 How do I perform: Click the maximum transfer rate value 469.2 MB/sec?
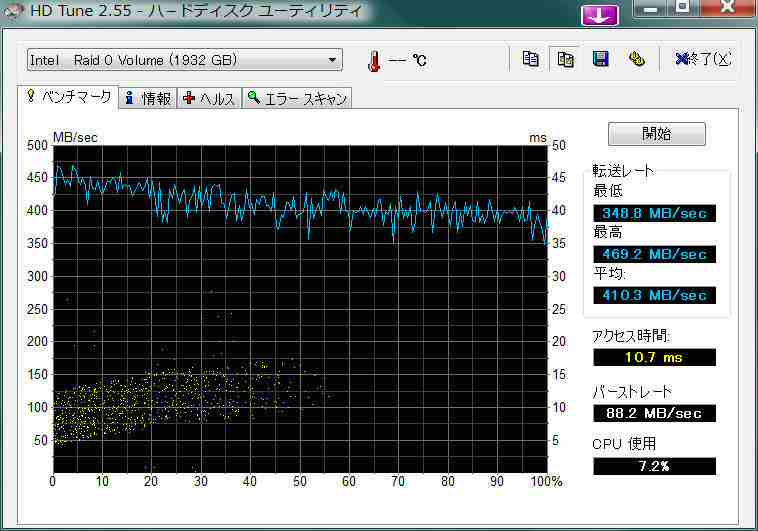click(654, 254)
